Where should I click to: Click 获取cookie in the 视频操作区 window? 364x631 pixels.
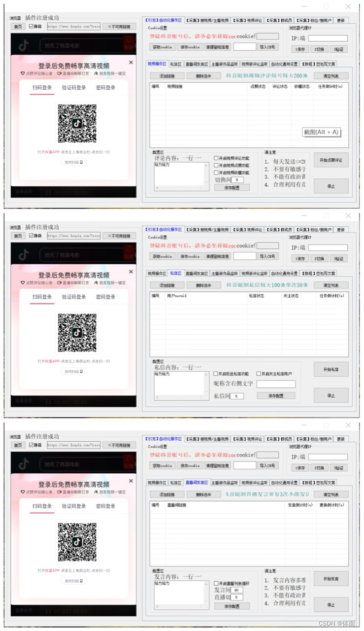162,47
